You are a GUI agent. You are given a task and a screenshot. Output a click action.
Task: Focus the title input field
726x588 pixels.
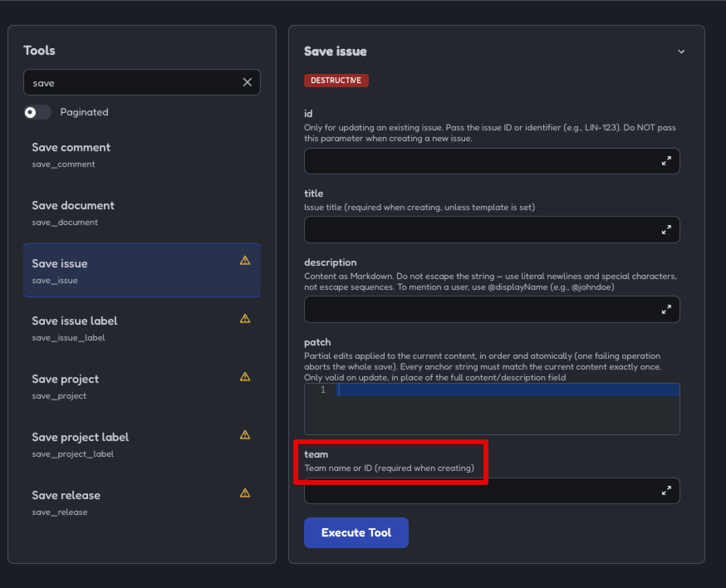tap(492, 230)
